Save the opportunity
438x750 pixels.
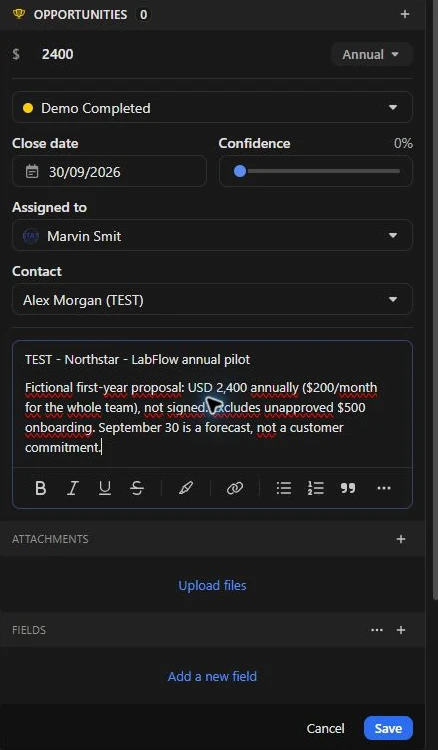(x=388, y=728)
